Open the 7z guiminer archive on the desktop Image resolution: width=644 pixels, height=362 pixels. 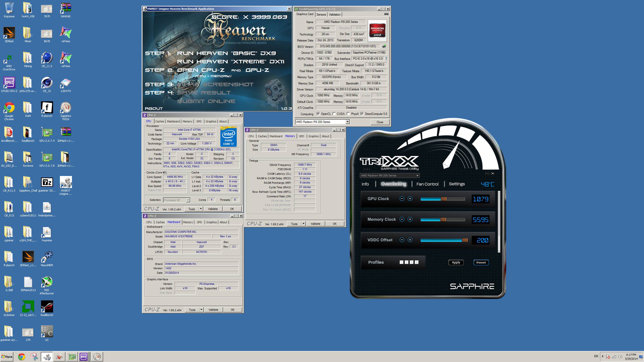47,184
